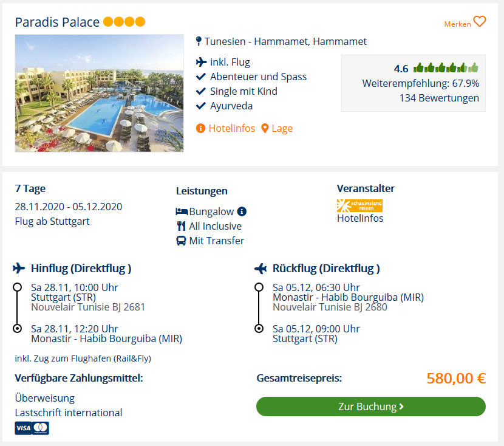Viewport: 504px width, 446px height.
Task: Click the Paradis Palace hotel title
Action: pos(57,22)
